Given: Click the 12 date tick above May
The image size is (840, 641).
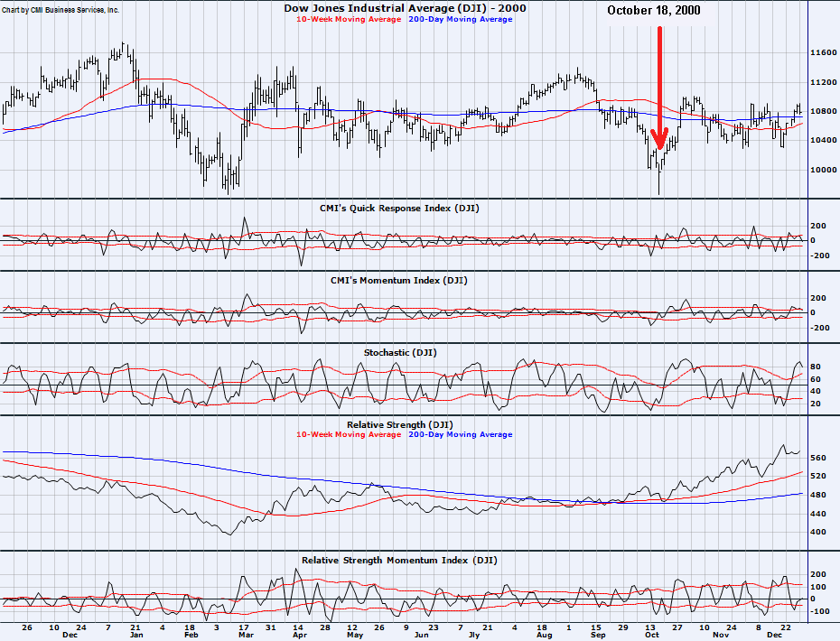Looking at the screenshot, I should coord(352,627).
